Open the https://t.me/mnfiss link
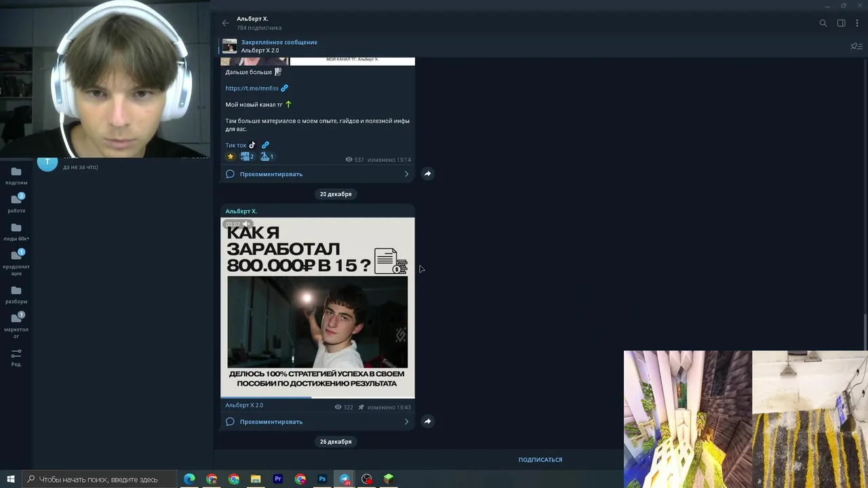This screenshot has width=868, height=488. click(252, 88)
